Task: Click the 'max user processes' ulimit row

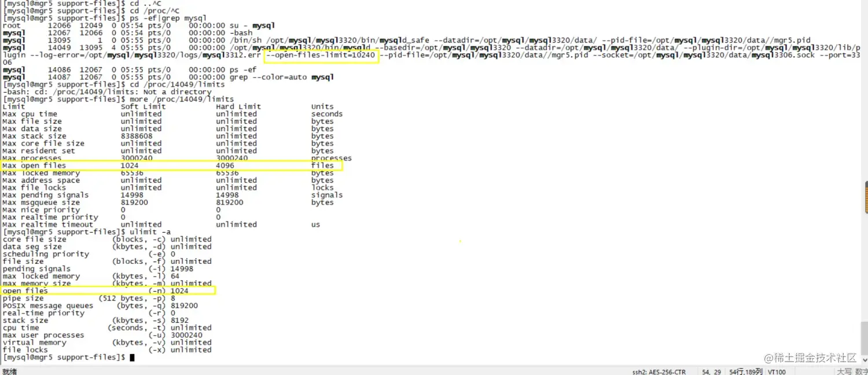Action: point(102,335)
